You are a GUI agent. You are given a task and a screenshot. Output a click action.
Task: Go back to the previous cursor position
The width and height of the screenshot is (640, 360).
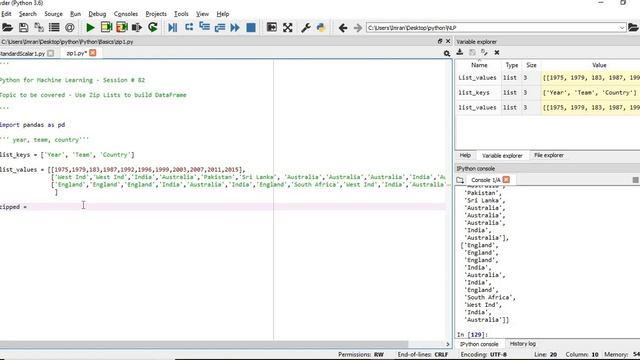point(343,28)
